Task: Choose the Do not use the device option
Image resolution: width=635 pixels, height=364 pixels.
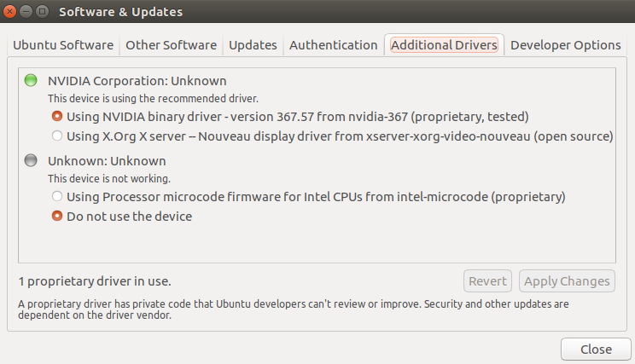Action: click(x=122, y=217)
